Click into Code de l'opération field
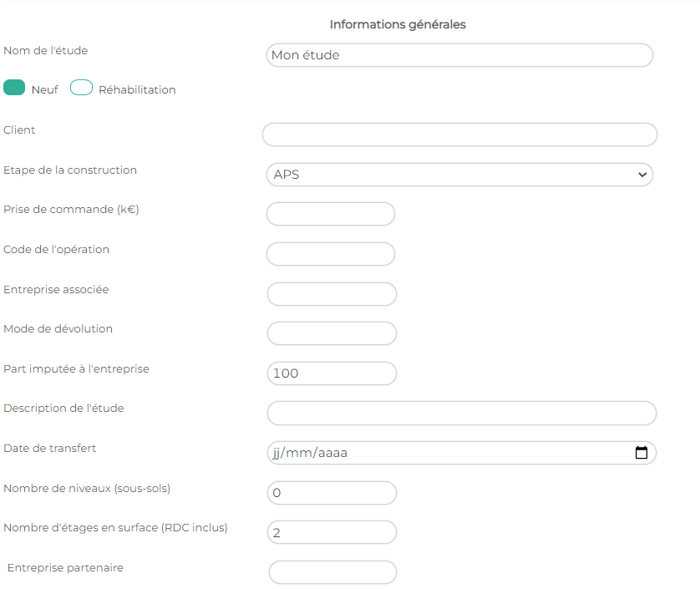This screenshot has width=700, height=589. click(x=331, y=254)
